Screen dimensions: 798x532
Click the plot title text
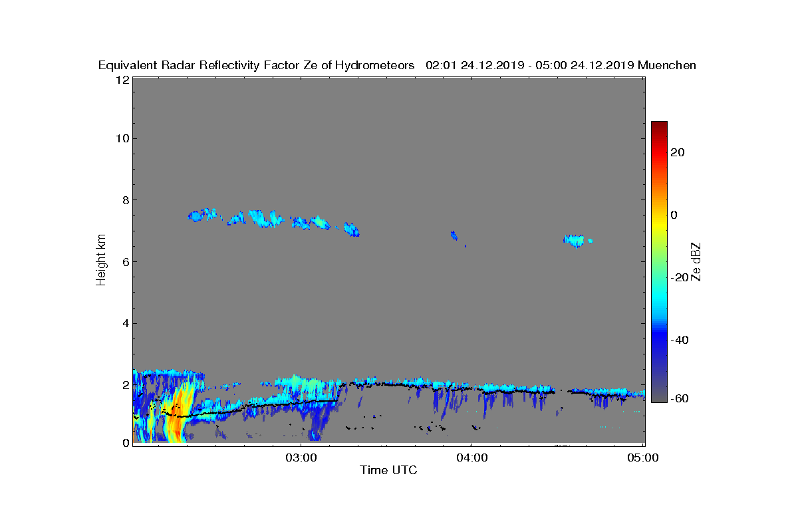397,65
